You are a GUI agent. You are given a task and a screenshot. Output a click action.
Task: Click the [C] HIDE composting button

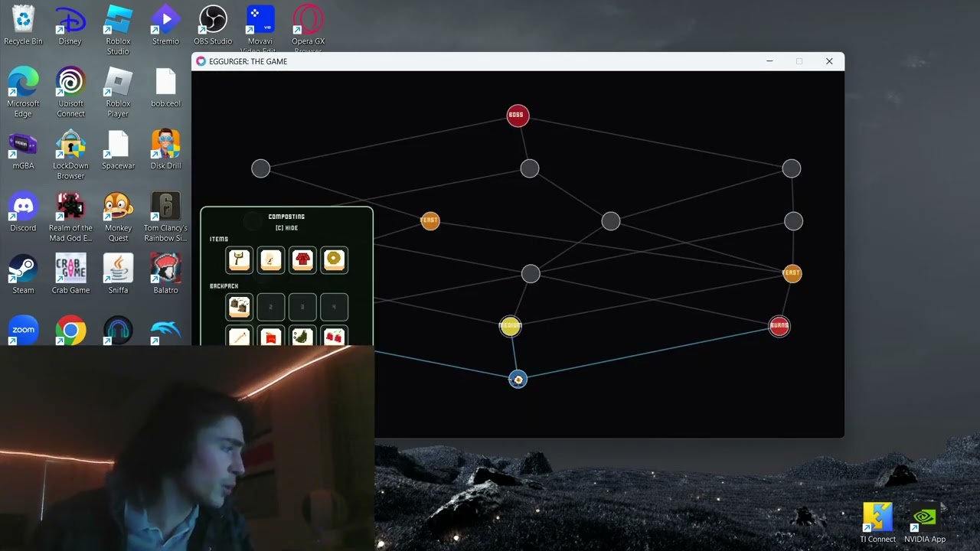click(x=286, y=228)
